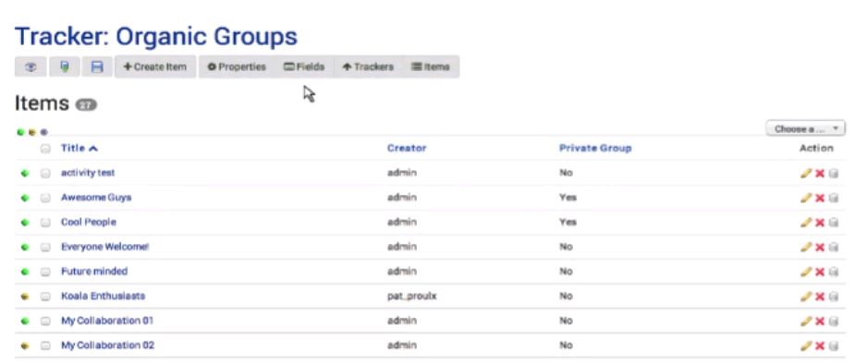Edit the Awesome Guys item with pencil
This screenshot has height=363, width=868.
pos(806,198)
